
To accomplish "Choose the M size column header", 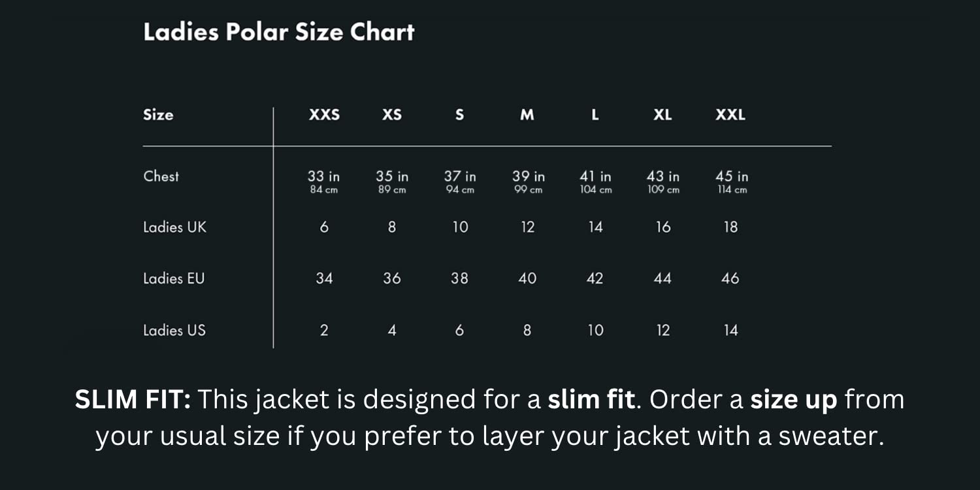I will (x=527, y=115).
